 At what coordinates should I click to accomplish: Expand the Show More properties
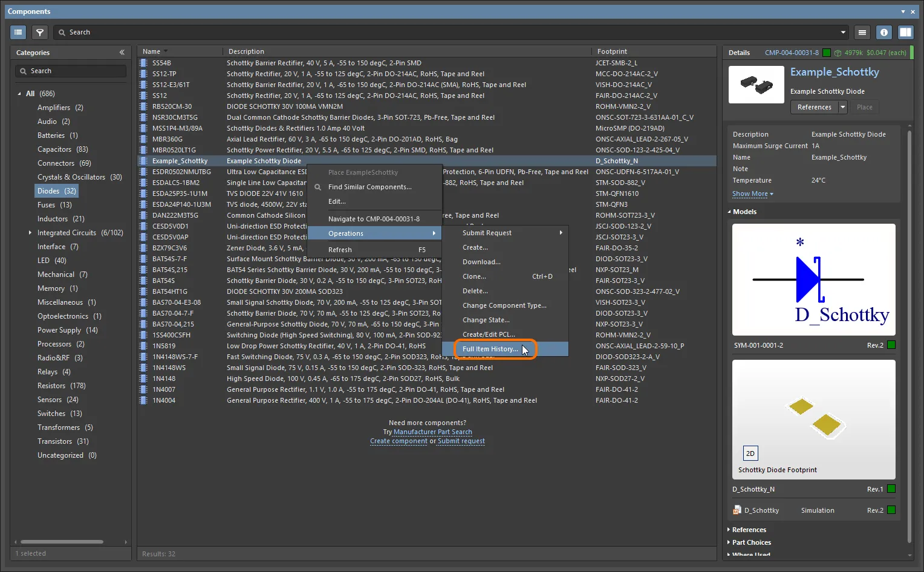pyautogui.click(x=752, y=194)
